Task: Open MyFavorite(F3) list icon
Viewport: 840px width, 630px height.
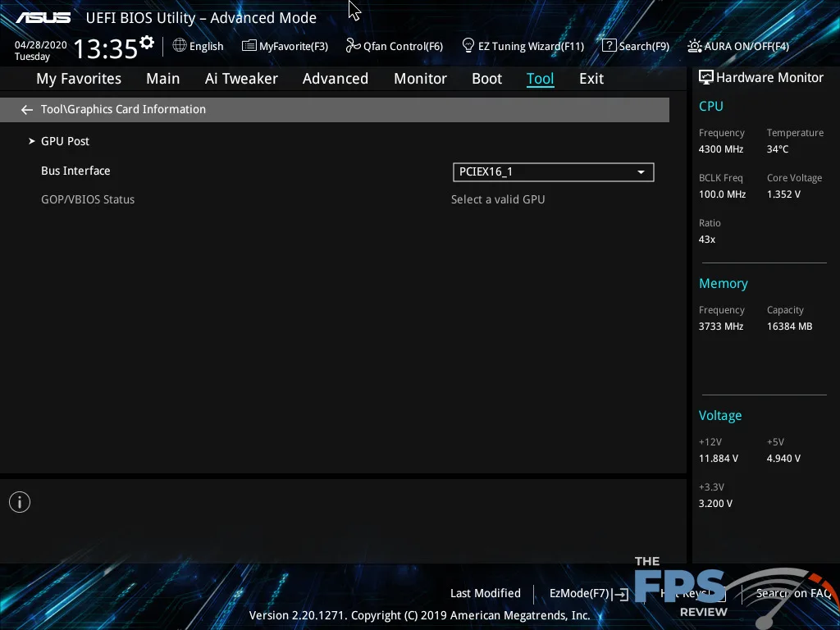Action: pos(249,46)
